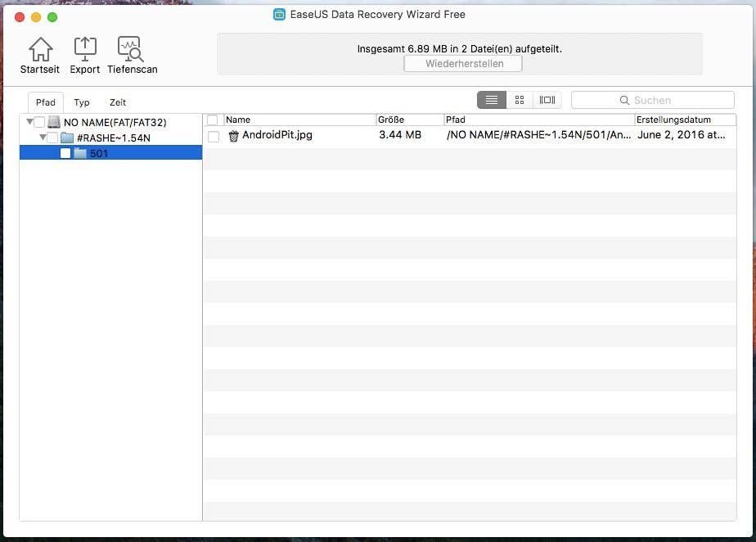Click inside the Suchen search field
Viewport: 756px width, 542px height.
click(x=655, y=99)
